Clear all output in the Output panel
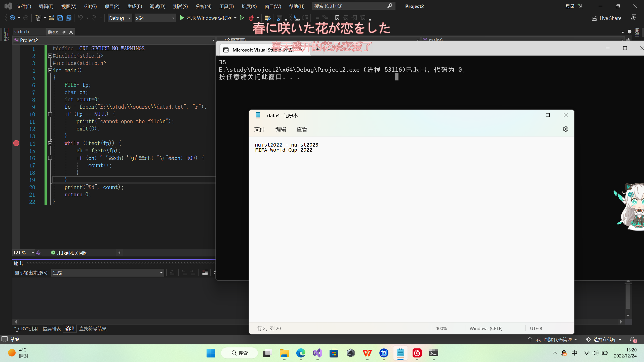Screen dimensions: 644x362 click(x=205, y=273)
